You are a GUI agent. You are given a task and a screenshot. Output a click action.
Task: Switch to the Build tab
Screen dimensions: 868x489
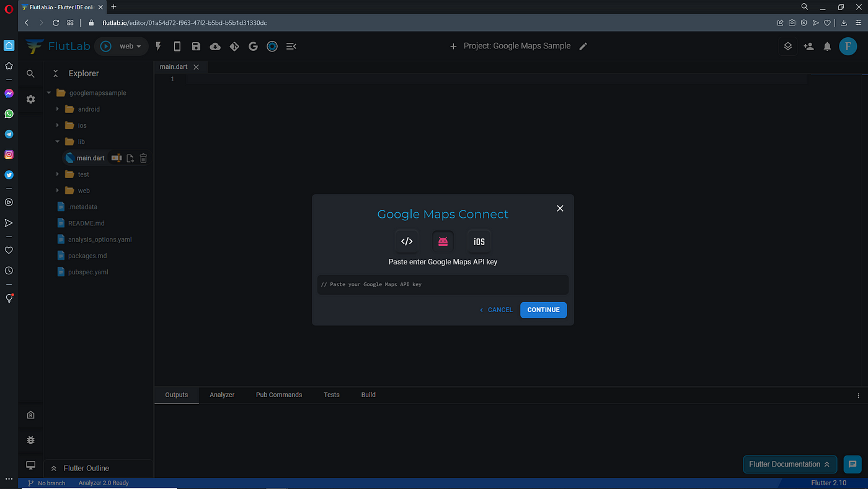[368, 395]
